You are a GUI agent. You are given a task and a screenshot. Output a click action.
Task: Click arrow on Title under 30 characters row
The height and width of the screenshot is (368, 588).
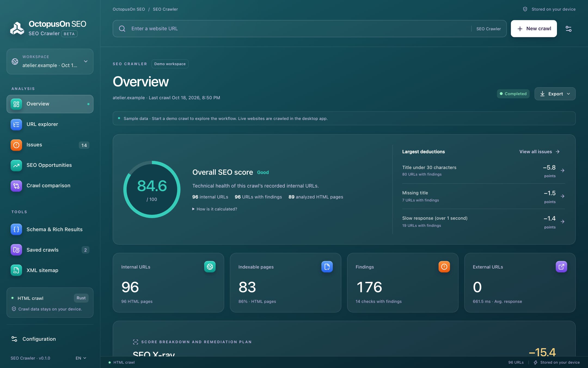point(563,171)
